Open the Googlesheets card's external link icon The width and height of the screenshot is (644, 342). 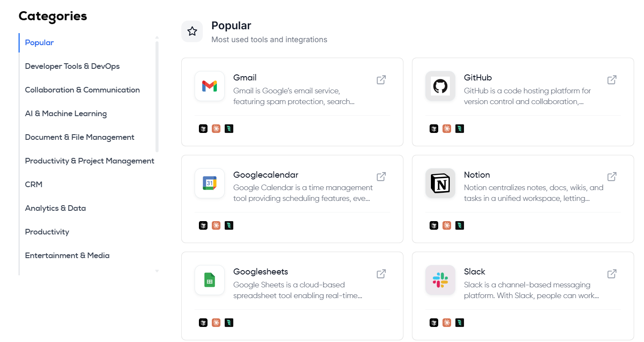pyautogui.click(x=381, y=274)
